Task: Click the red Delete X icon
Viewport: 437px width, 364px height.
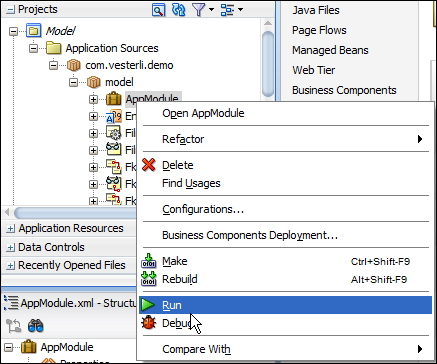Action: [x=148, y=165]
